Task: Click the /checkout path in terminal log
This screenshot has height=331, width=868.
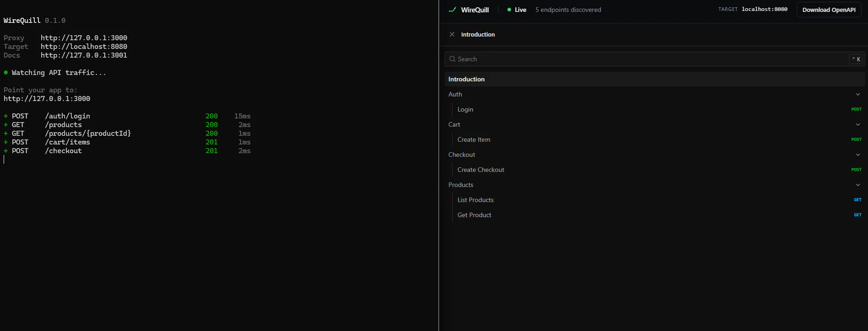Action: (x=63, y=151)
